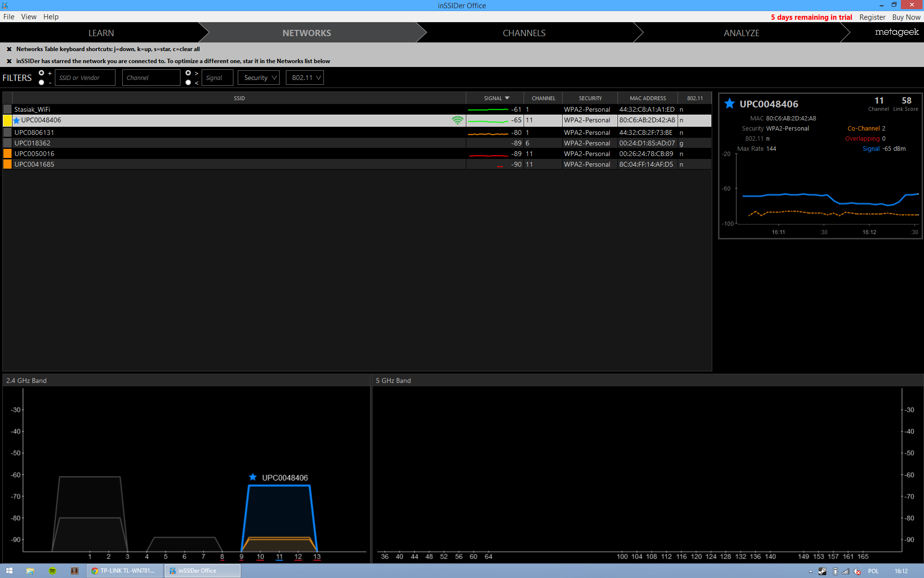Screen dimensions: 924x578
Task: Click the POL language indicator
Action: coord(873,571)
